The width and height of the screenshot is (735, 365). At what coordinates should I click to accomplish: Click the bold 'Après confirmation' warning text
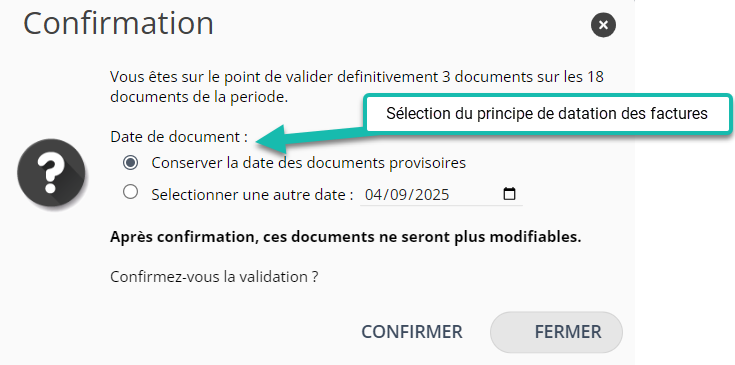(345, 237)
